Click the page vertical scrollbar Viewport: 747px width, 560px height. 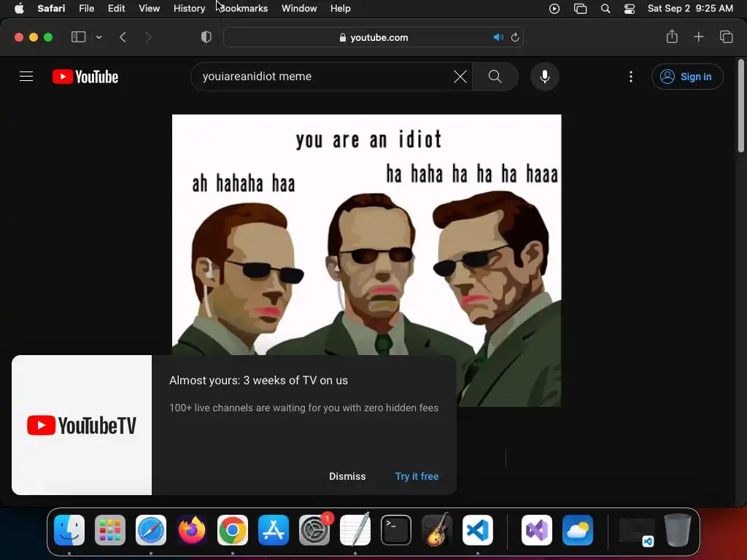(x=741, y=106)
